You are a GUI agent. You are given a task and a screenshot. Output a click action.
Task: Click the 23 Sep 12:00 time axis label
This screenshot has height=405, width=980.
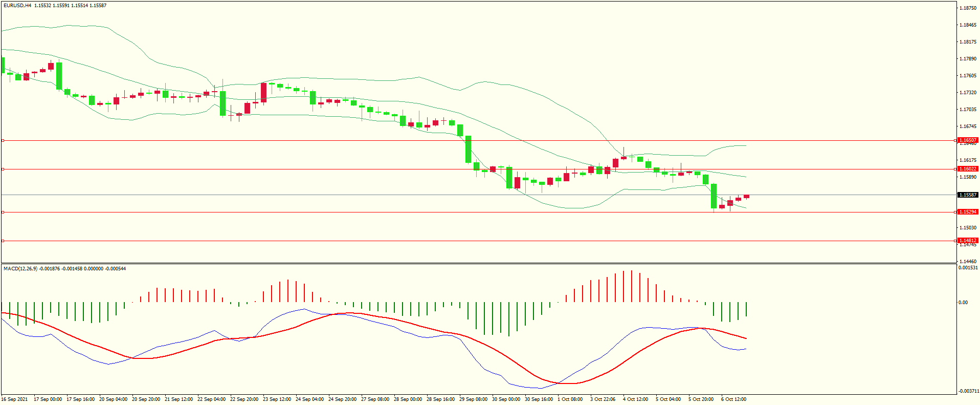tap(277, 399)
